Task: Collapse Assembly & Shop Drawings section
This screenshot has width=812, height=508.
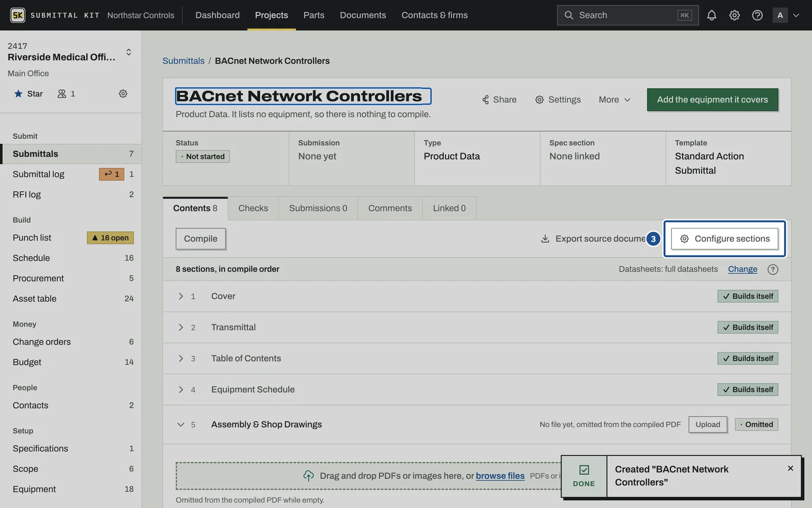Action: pyautogui.click(x=181, y=424)
